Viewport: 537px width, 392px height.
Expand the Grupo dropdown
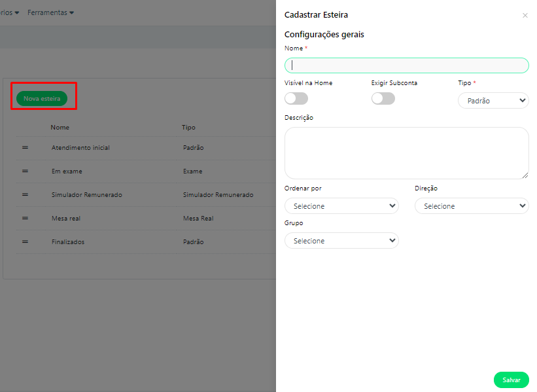(x=341, y=241)
